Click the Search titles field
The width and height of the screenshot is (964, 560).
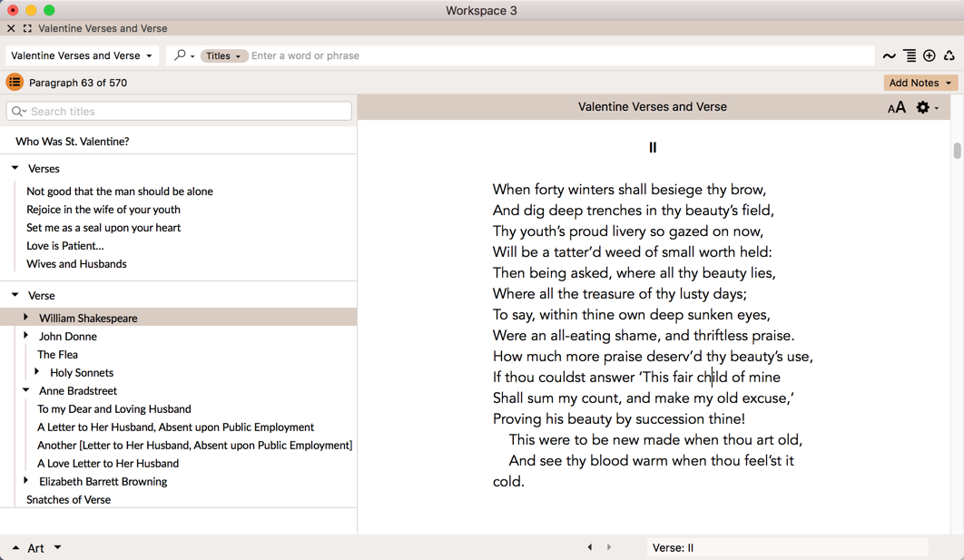click(179, 112)
